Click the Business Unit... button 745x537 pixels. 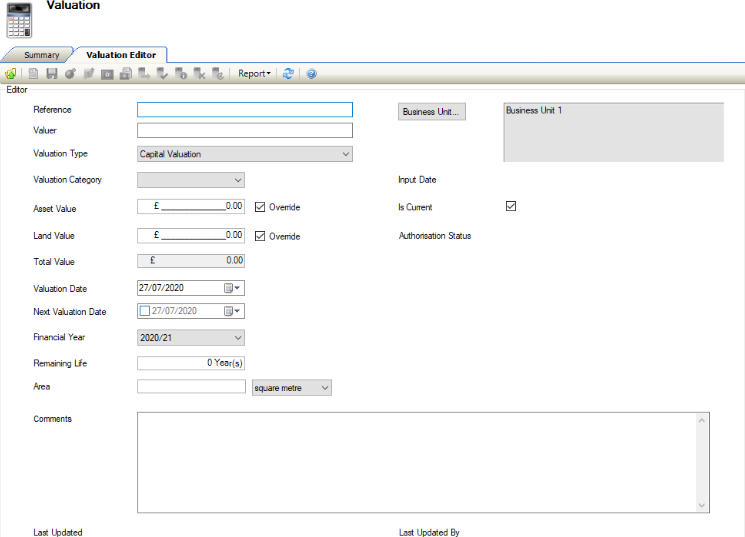(432, 112)
